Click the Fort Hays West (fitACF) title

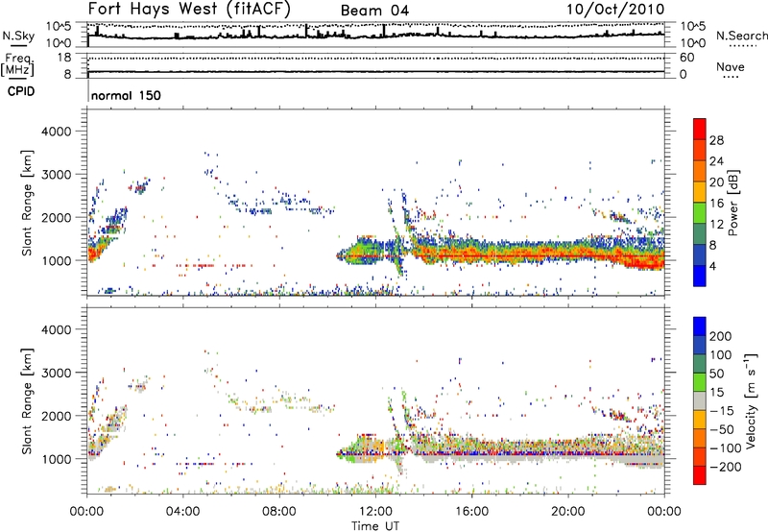[189, 10]
